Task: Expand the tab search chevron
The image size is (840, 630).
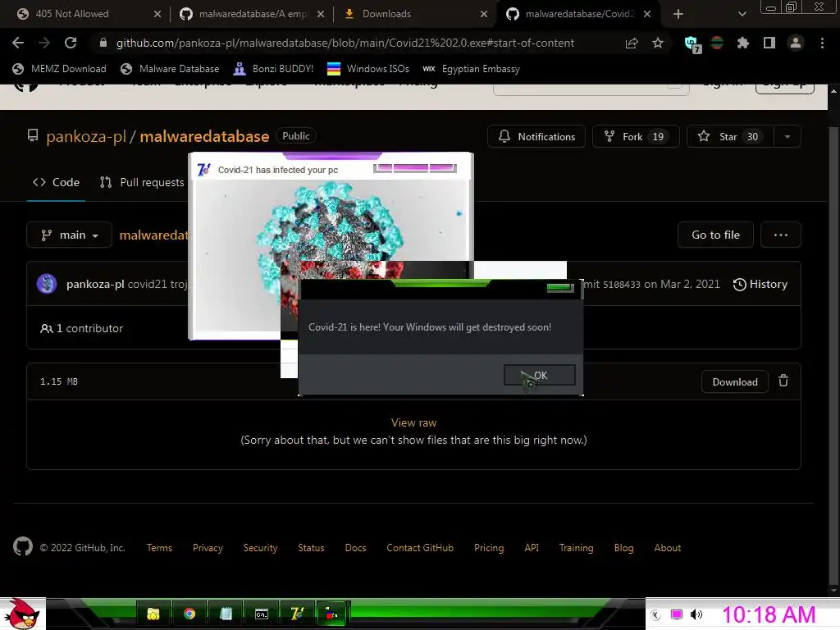Action: coord(742,14)
